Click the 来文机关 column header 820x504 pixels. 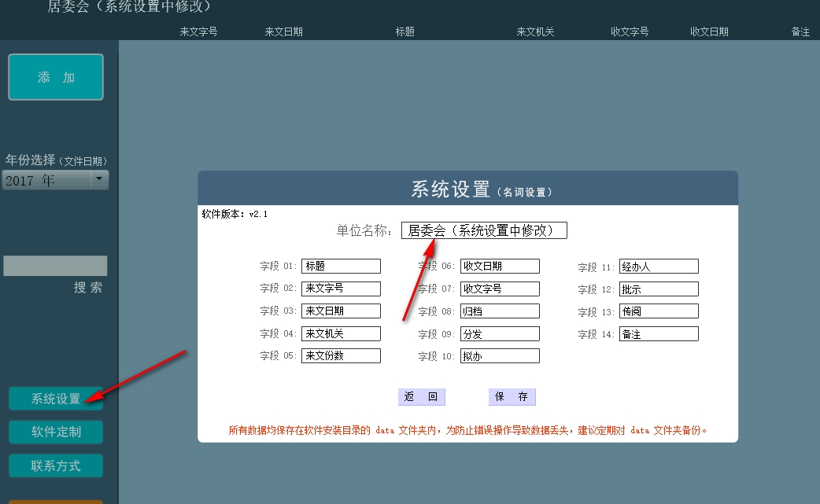click(535, 32)
